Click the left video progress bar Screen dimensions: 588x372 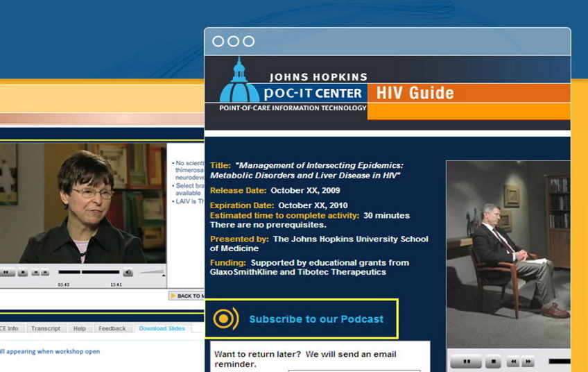[x=89, y=272]
